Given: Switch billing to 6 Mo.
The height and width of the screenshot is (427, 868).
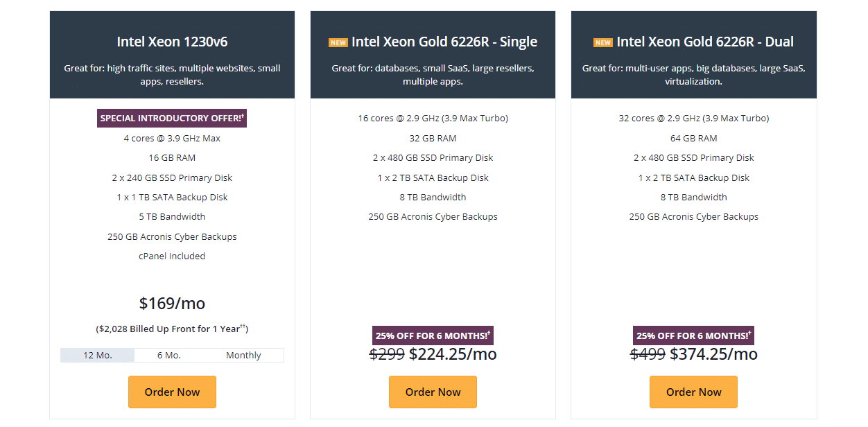Looking at the screenshot, I should [x=169, y=355].
